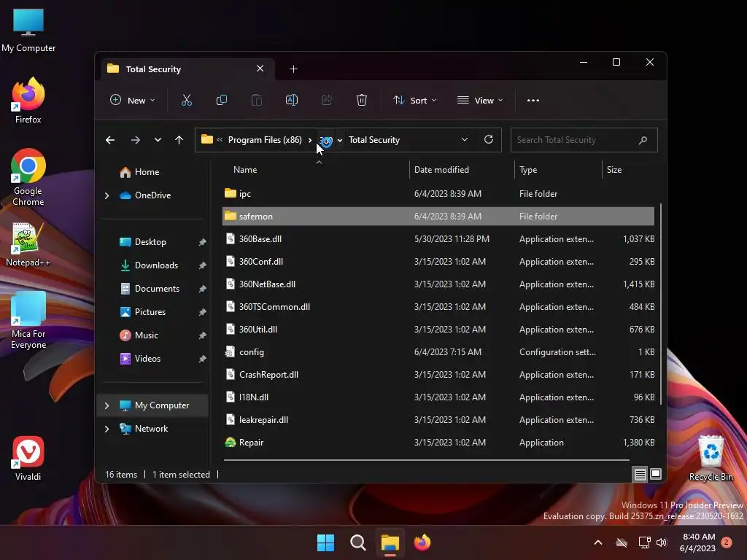
Task: Click the horizontal scrollbar below file list
Action: [426, 460]
